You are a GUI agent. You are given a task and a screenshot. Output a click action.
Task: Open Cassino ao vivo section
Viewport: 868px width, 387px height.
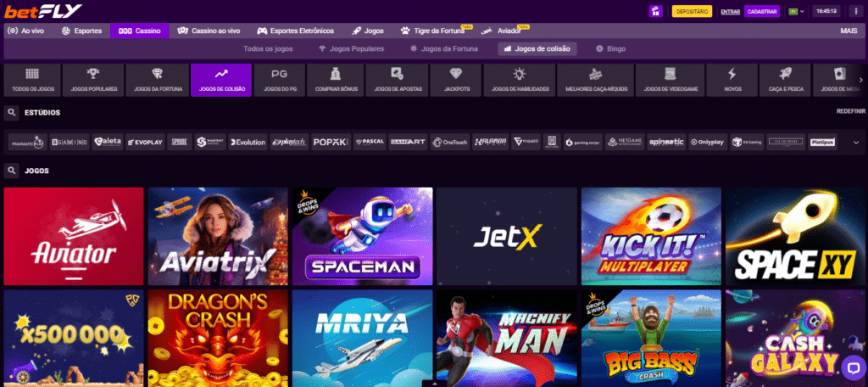pos(209,31)
